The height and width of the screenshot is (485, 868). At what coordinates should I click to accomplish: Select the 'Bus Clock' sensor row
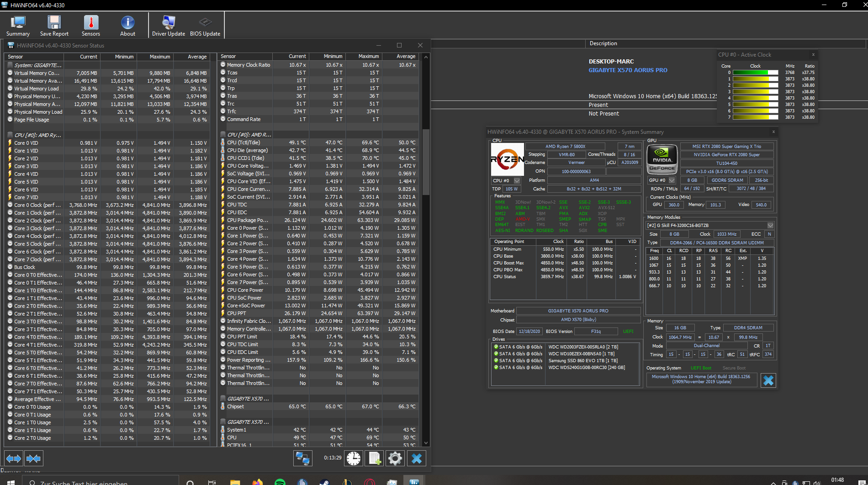(x=108, y=267)
